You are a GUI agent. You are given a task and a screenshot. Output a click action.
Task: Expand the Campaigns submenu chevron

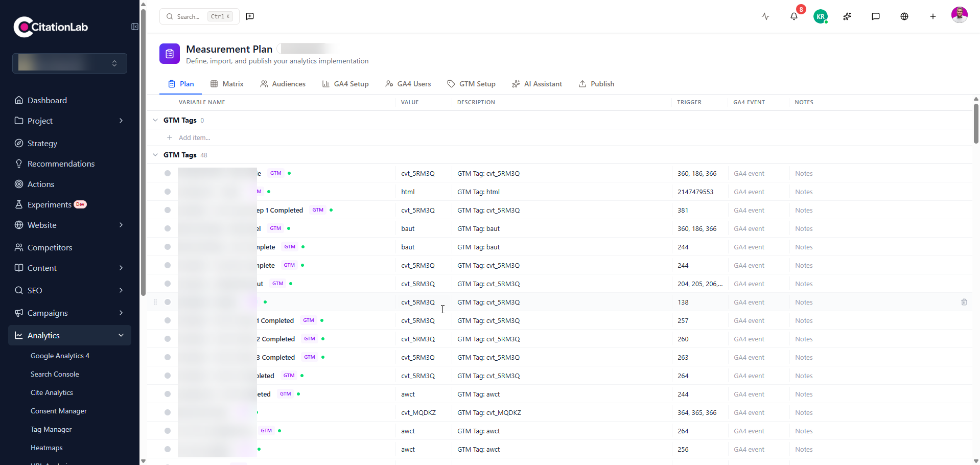[121, 313]
